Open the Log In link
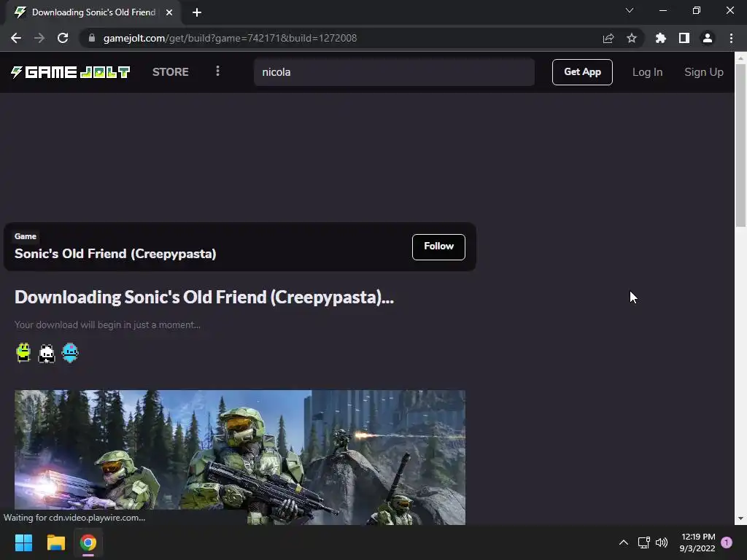Screen dimensions: 747x560 [647, 72]
